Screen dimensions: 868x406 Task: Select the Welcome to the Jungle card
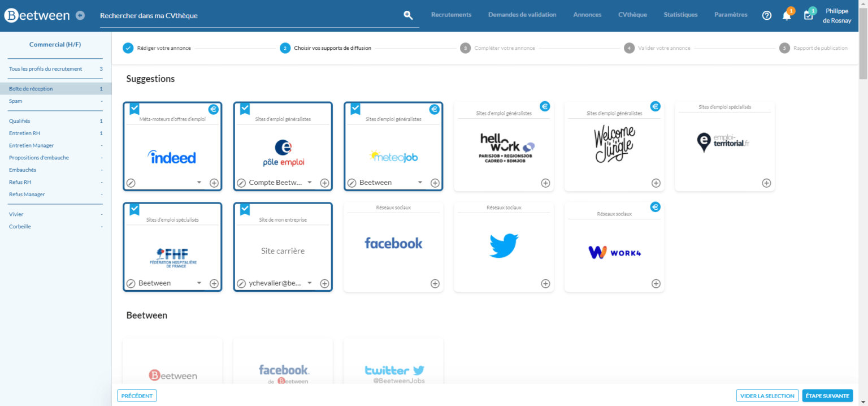(614, 146)
